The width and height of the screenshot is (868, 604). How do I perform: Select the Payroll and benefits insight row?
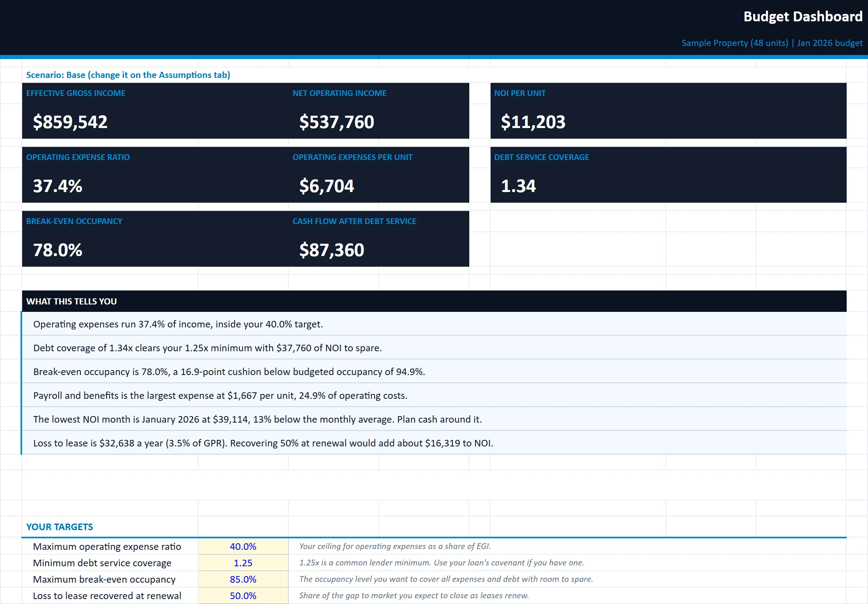click(434, 395)
